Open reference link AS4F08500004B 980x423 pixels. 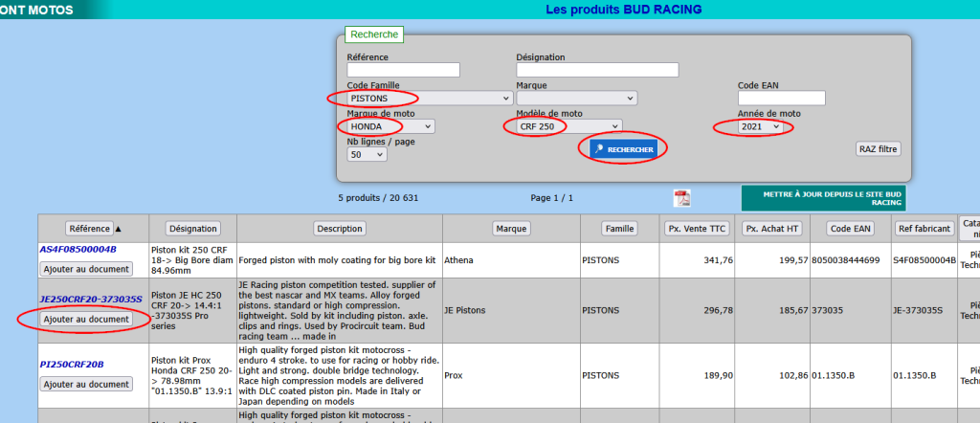78,249
